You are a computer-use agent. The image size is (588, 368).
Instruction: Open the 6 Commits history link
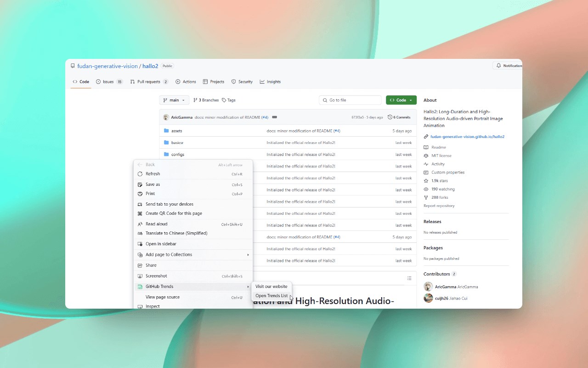tap(399, 117)
